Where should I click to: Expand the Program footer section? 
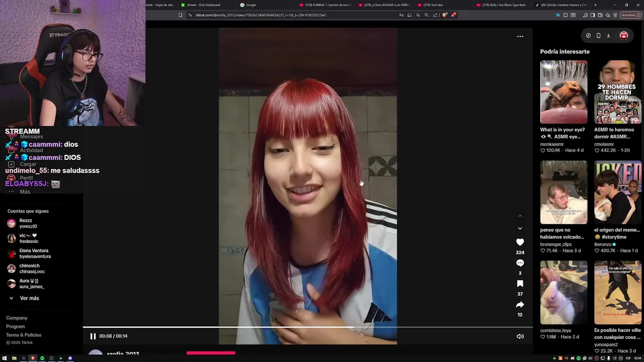[15, 326]
